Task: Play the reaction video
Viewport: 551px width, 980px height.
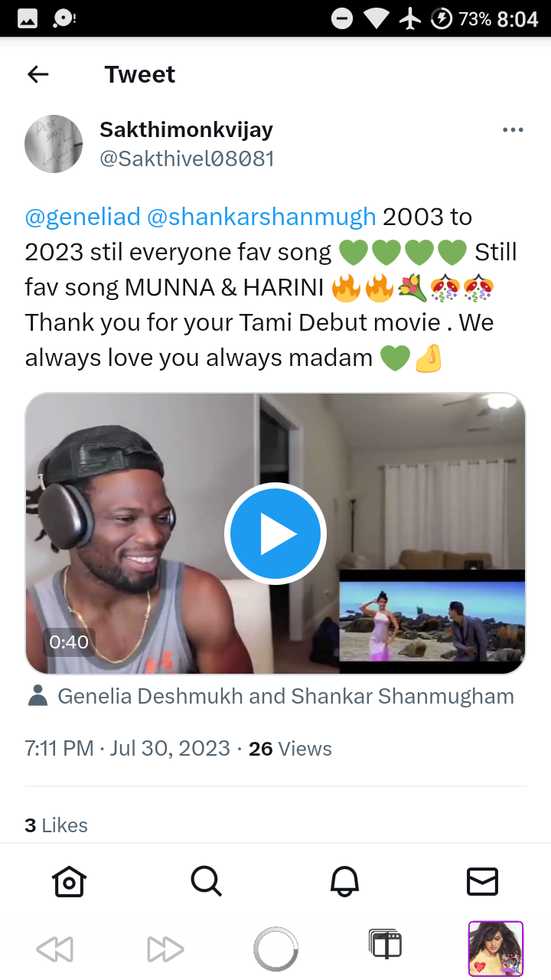Action: tap(275, 534)
